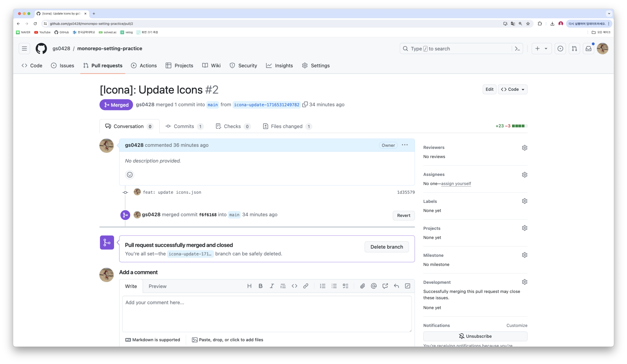
Task: Expand the Code dropdown button
Action: (x=513, y=89)
